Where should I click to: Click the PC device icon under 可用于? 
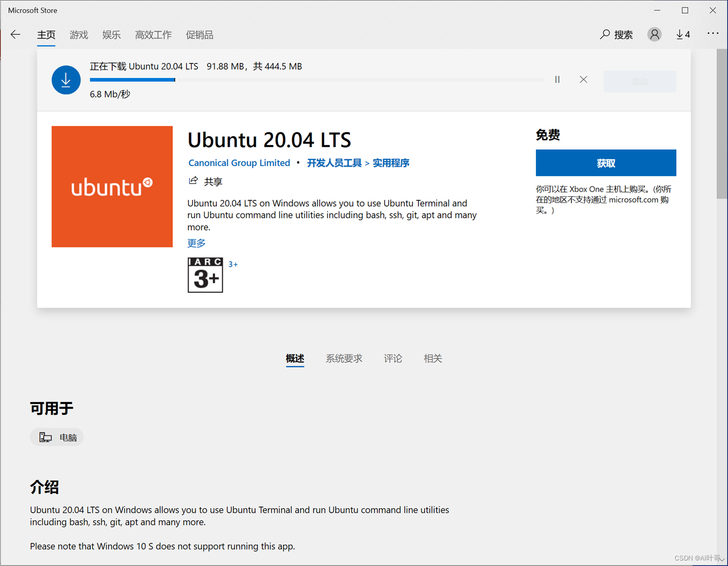pos(46,438)
